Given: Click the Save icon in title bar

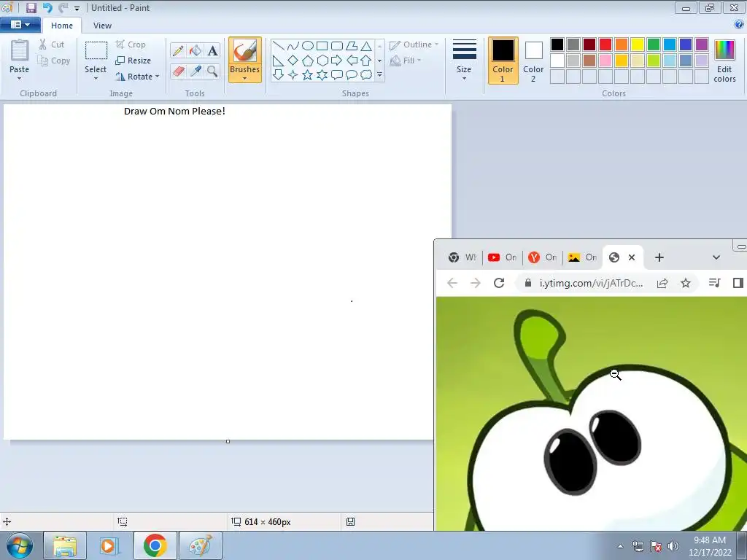Looking at the screenshot, I should [x=31, y=7].
